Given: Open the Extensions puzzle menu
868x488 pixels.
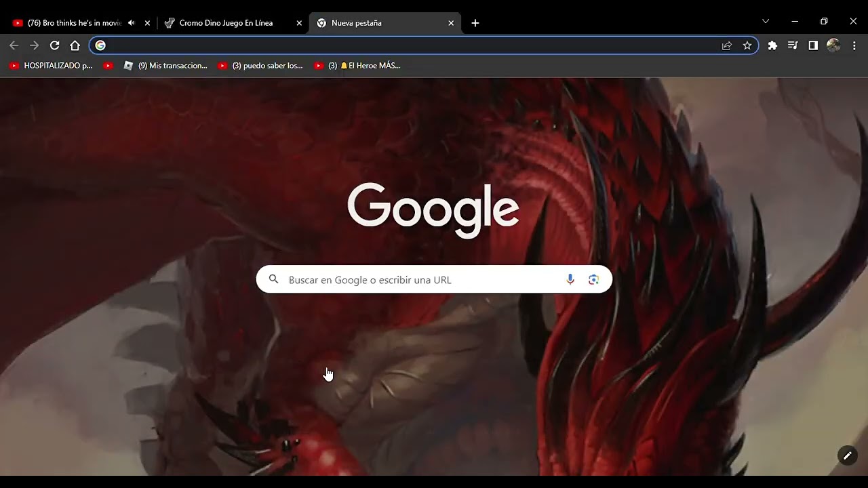Looking at the screenshot, I should [x=772, y=45].
